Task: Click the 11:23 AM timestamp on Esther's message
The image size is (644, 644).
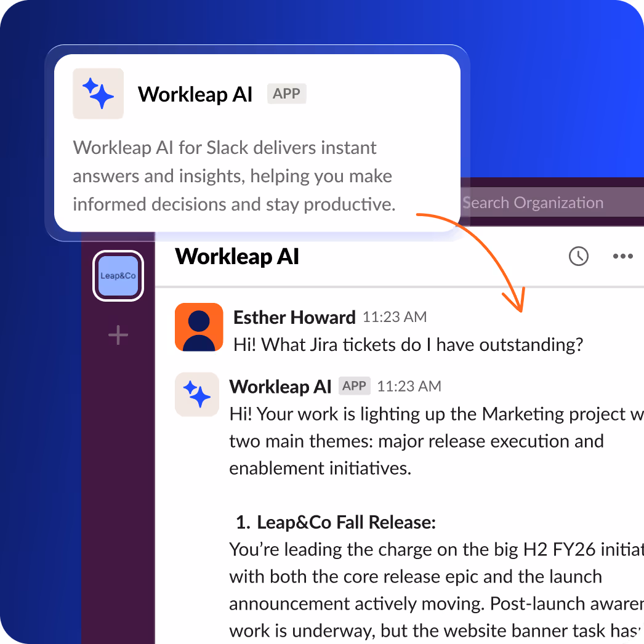Action: coord(395,317)
